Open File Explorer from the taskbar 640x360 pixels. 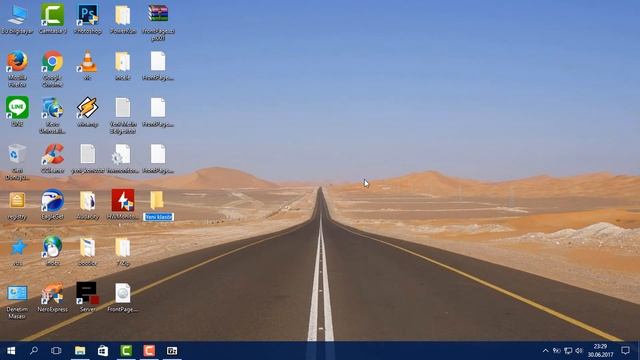(80, 351)
